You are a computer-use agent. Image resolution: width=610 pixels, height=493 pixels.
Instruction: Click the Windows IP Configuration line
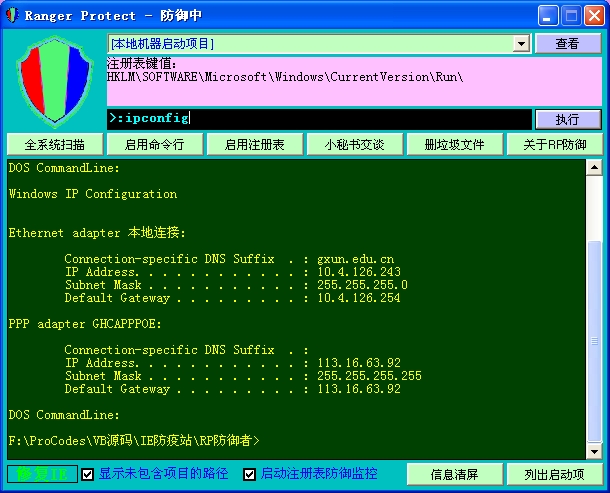pos(93,194)
